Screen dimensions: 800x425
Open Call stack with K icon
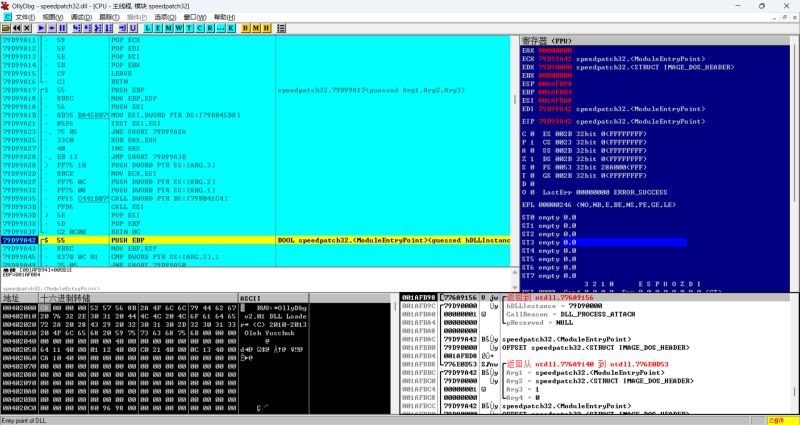(x=231, y=28)
